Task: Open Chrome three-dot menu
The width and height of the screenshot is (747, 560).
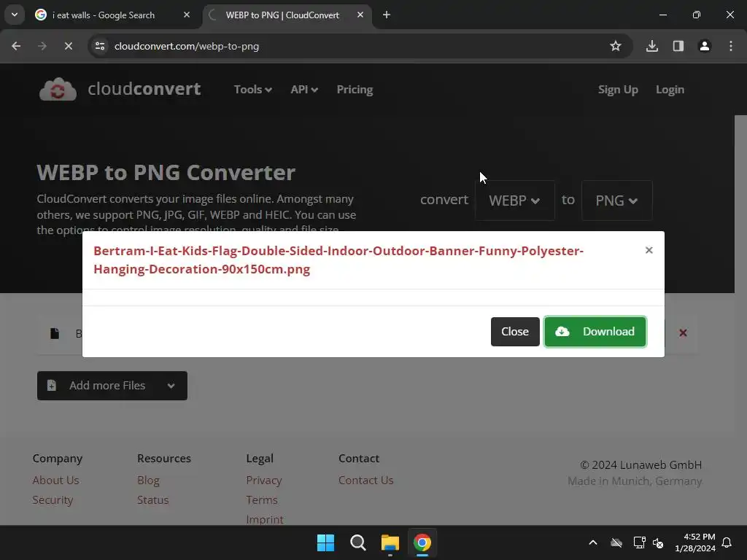Action: click(x=730, y=46)
